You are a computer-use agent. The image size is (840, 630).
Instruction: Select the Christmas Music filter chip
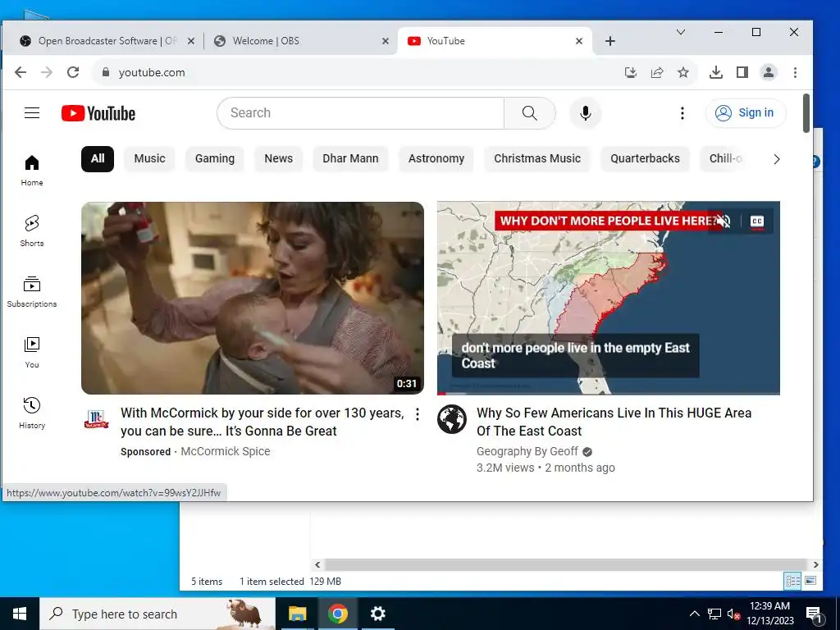coord(537,158)
